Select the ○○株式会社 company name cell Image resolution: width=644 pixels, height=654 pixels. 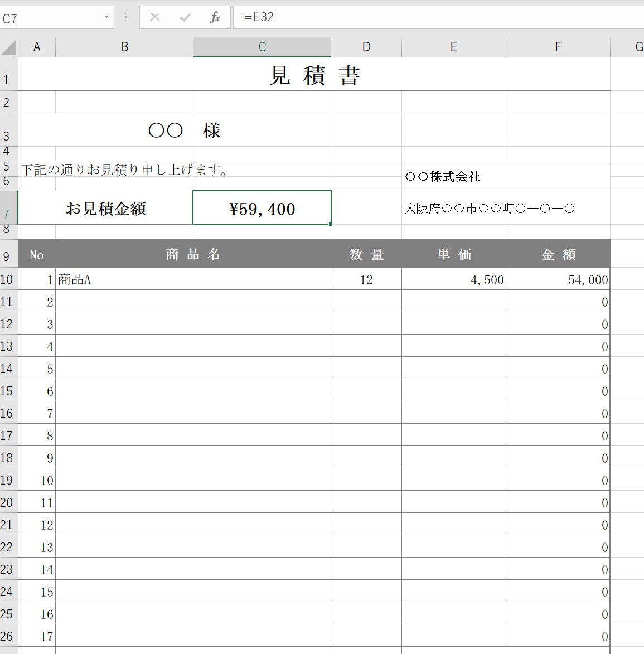506,176
